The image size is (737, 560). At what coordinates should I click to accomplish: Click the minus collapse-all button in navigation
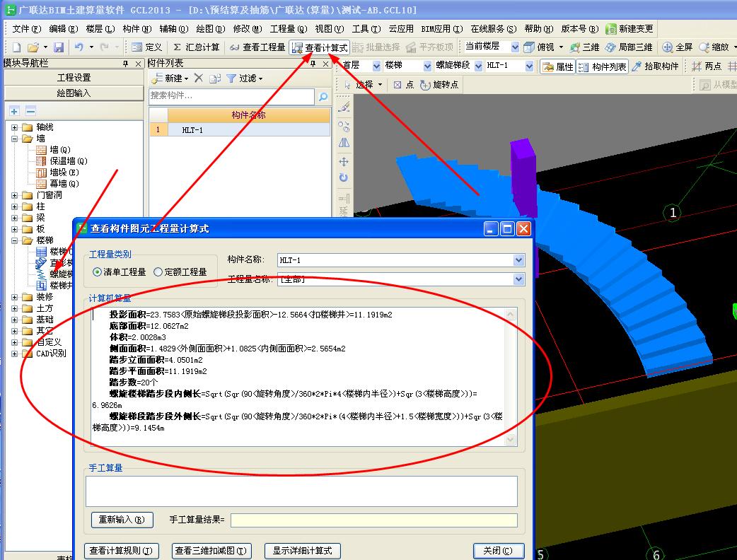tap(31, 111)
